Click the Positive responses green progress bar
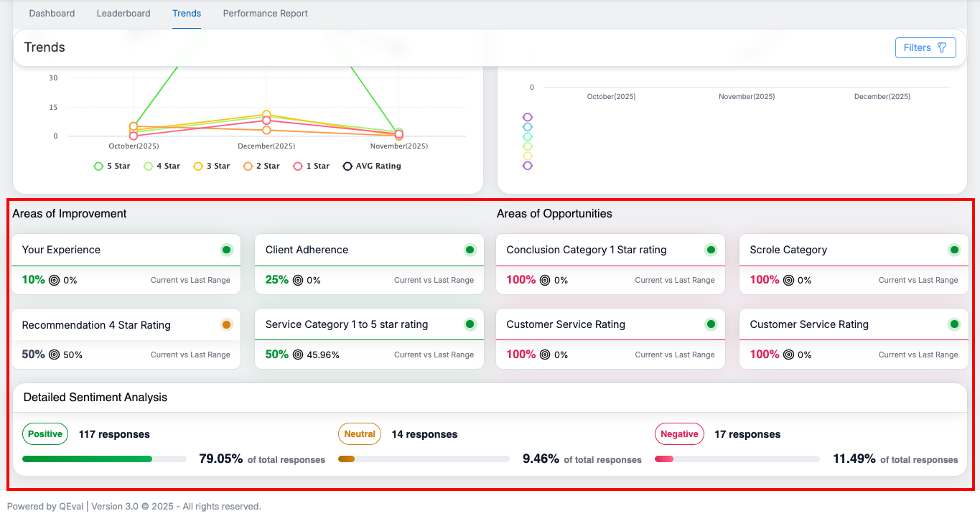Viewport: 980px width, 516px height. tap(87, 459)
